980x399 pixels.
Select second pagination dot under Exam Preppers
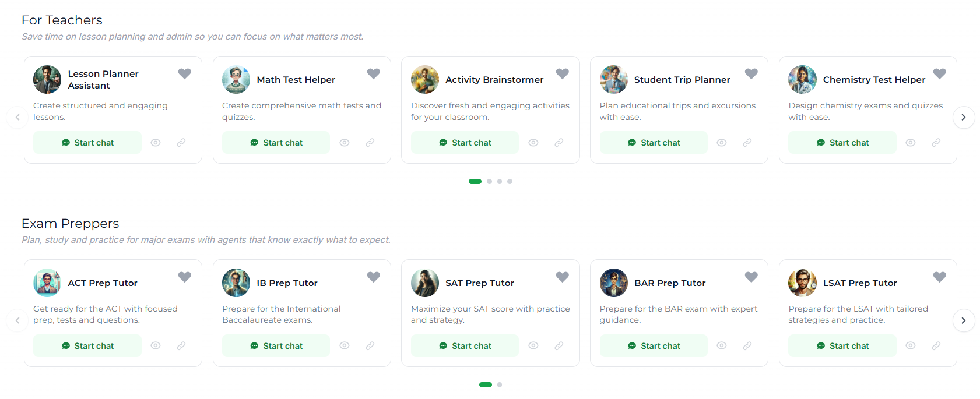click(500, 385)
